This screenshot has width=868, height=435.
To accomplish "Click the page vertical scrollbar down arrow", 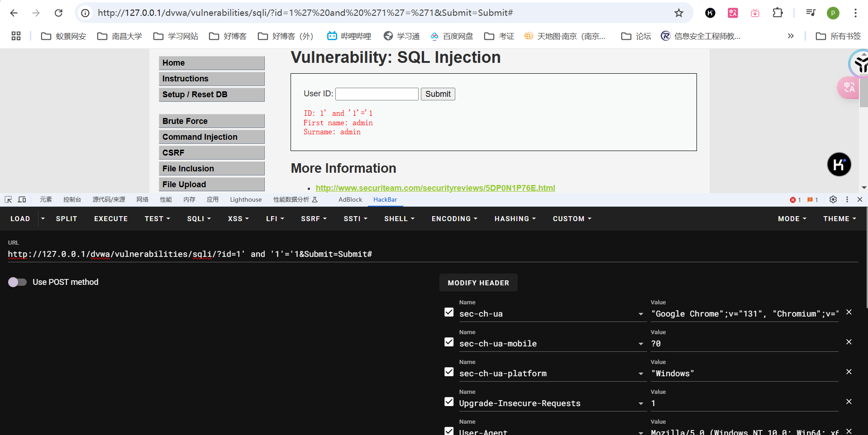I will (864, 187).
